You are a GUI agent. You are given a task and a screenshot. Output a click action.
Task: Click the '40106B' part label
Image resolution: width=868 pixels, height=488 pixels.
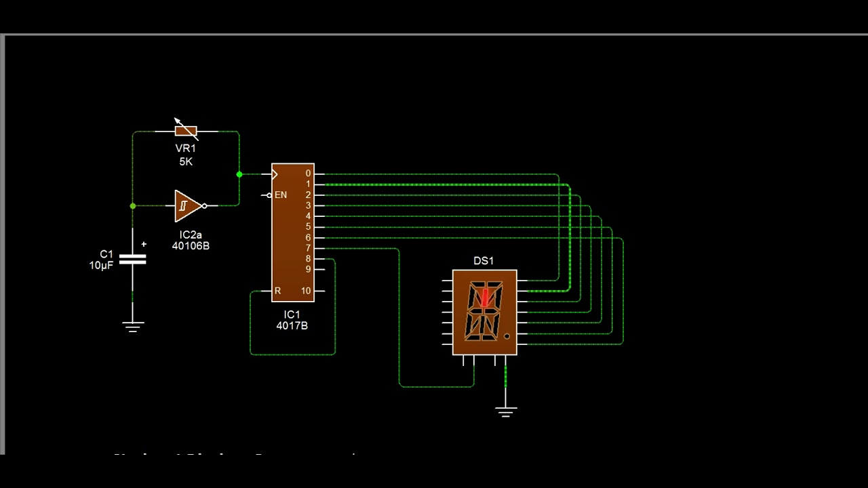pos(191,246)
